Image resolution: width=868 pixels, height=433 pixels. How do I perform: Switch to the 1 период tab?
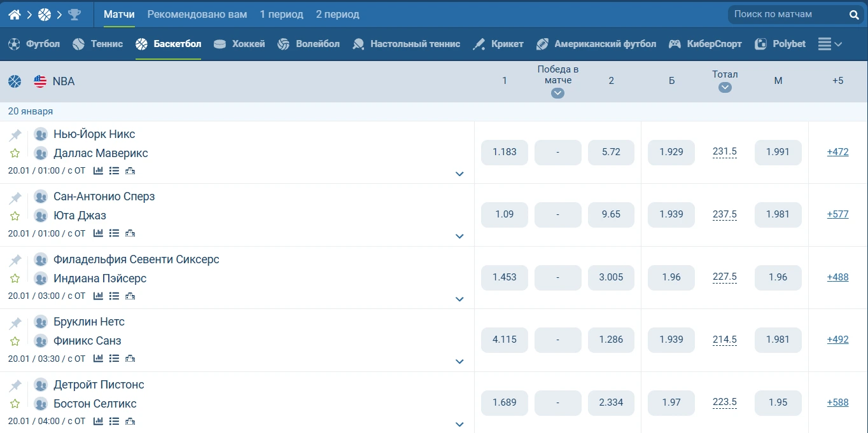(281, 14)
